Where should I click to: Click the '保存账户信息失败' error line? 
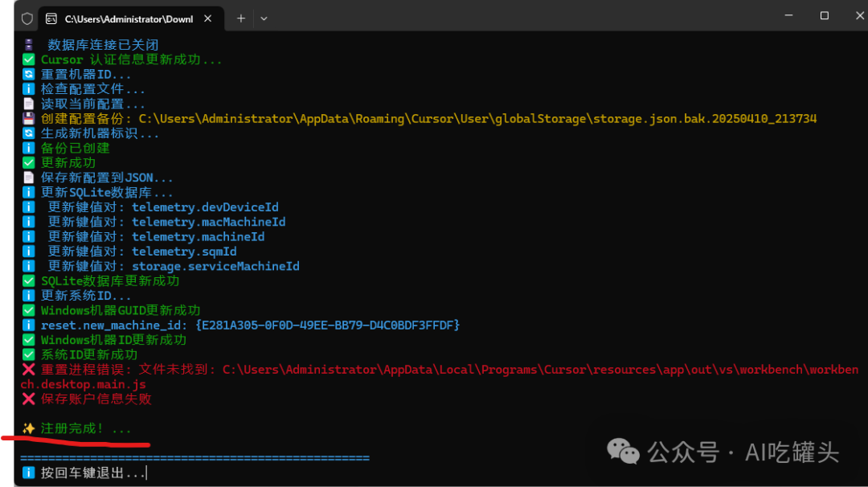tap(96, 399)
